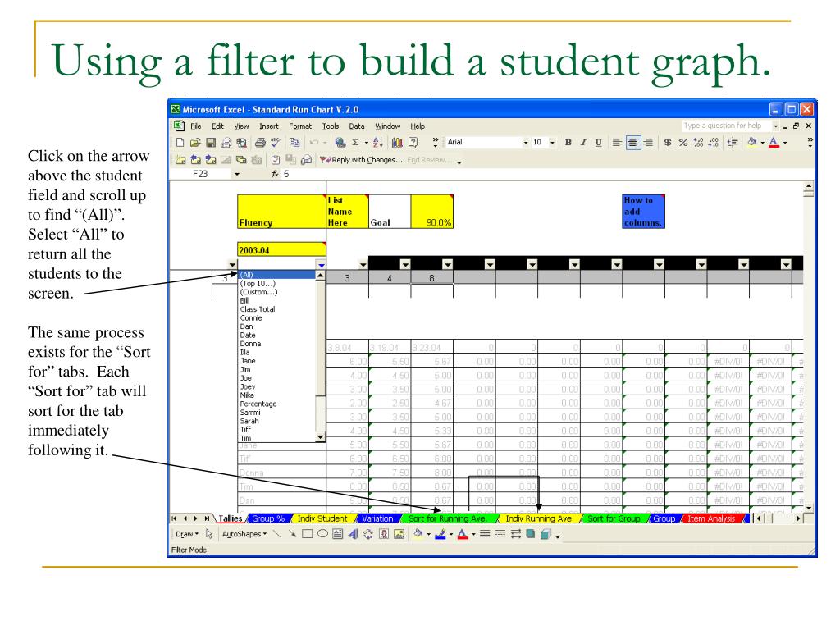Run the spelling check (ABC checkmark) icon
The image size is (840, 630).
point(276,143)
